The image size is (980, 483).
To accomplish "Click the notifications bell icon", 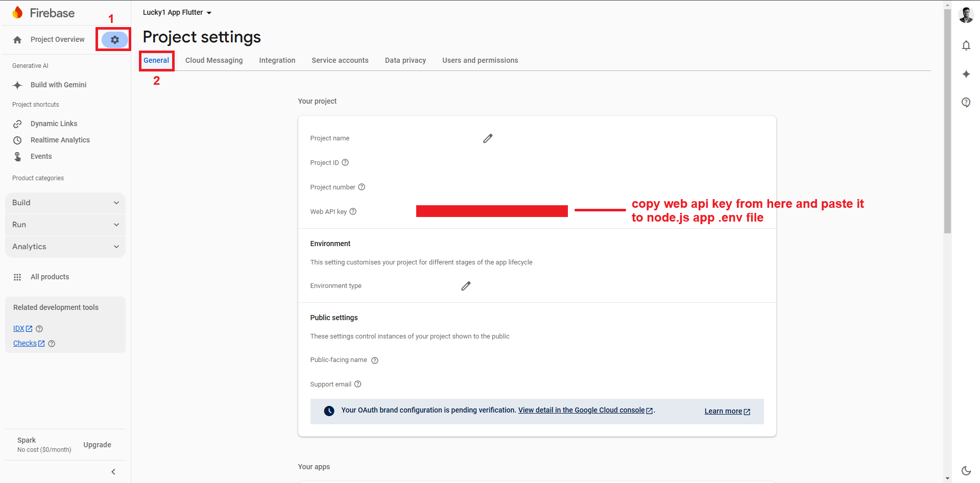I will coord(966,46).
